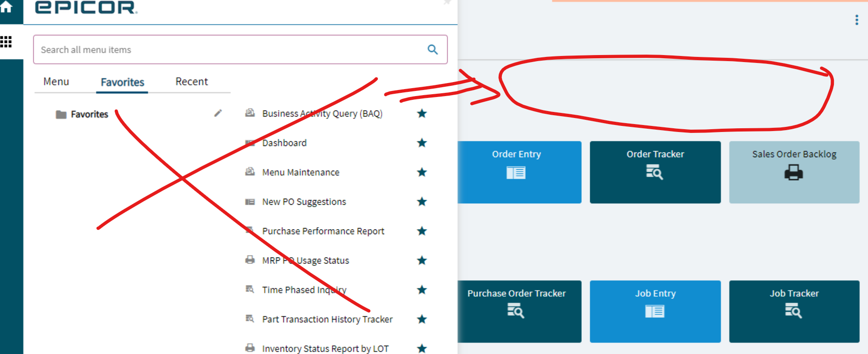Open Purchase Performance Report

point(323,231)
